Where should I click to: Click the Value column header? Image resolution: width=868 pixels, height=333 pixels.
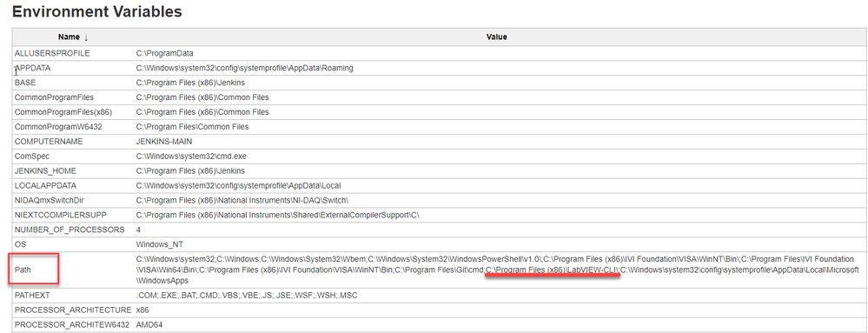[x=496, y=37]
